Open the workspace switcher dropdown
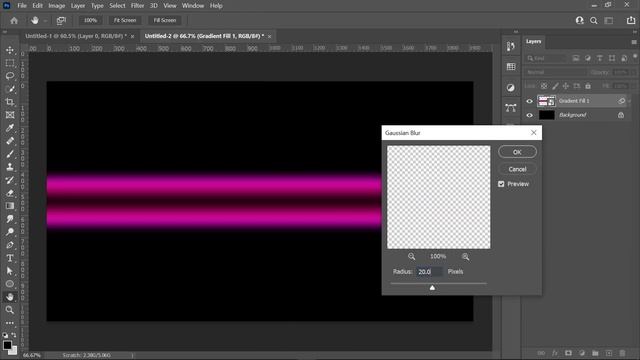 609,20
